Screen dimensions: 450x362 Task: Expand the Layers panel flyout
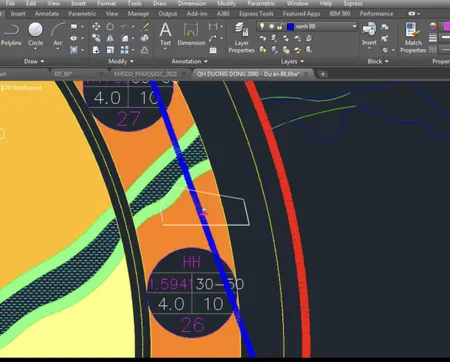[x=292, y=61]
